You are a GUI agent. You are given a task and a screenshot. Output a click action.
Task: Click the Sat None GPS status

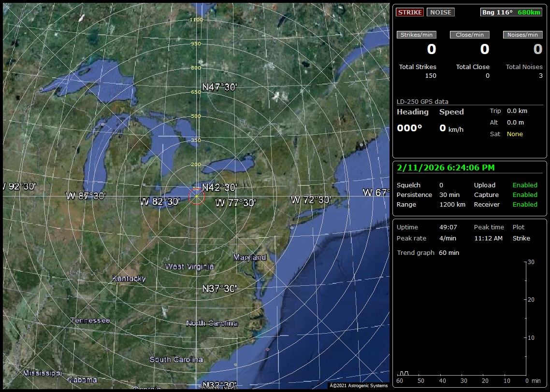(x=514, y=134)
